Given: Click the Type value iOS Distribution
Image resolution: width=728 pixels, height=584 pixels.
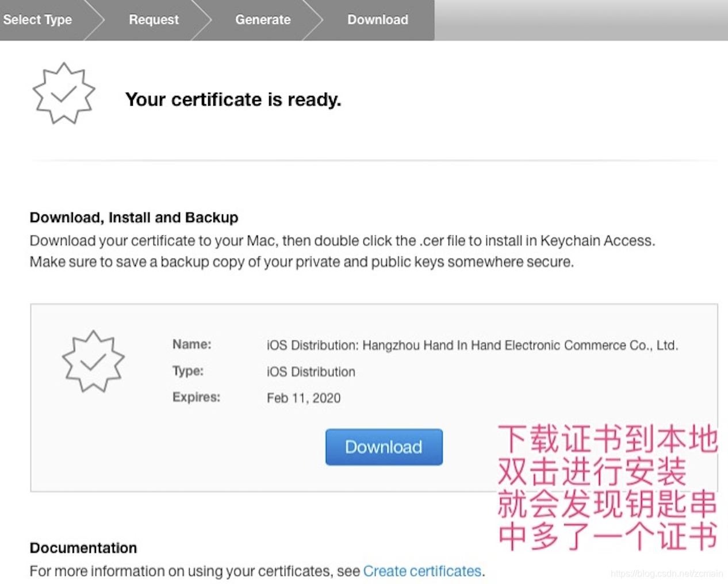Looking at the screenshot, I should (x=311, y=372).
